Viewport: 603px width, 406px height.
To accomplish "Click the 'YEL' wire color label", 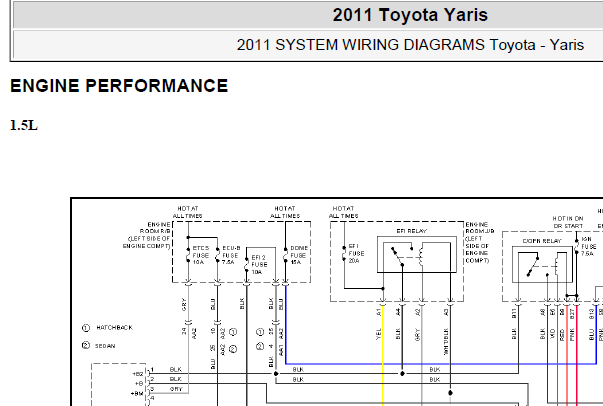I will (x=379, y=334).
